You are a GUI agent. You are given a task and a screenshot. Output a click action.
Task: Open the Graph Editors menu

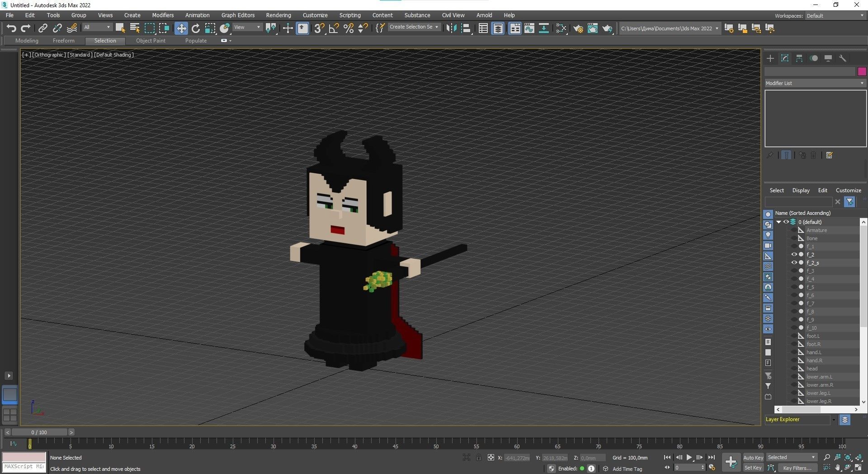[238, 15]
